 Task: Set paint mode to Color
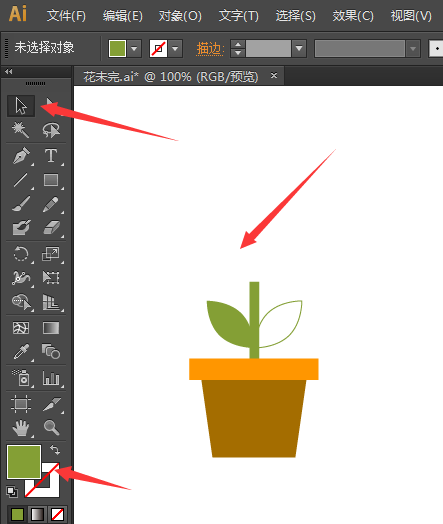point(17,514)
